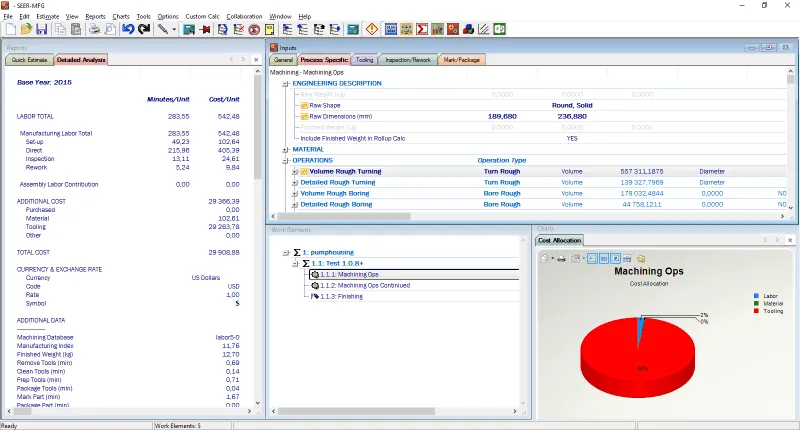Click the red pushpin toolbar icon

(x=205, y=29)
